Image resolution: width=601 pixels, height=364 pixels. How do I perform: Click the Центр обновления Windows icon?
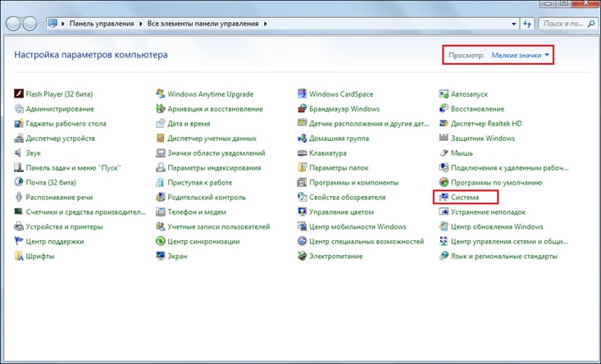(444, 226)
